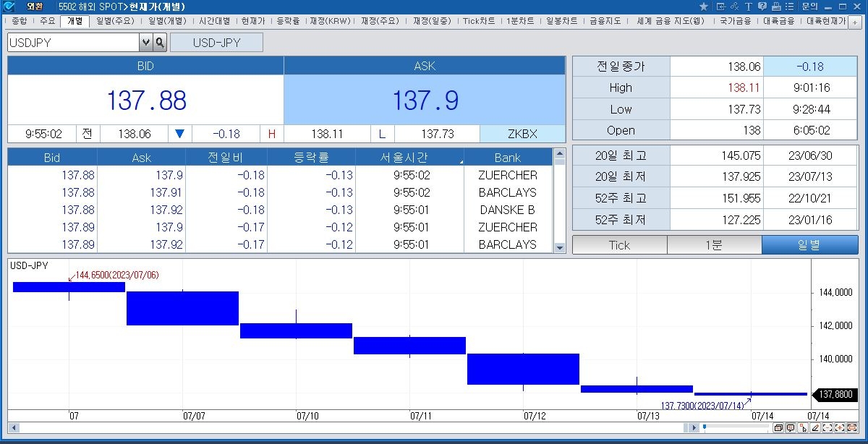This screenshot has height=444, width=868.
Task: Click the 문의 inquiry button
Action: click(809, 7)
